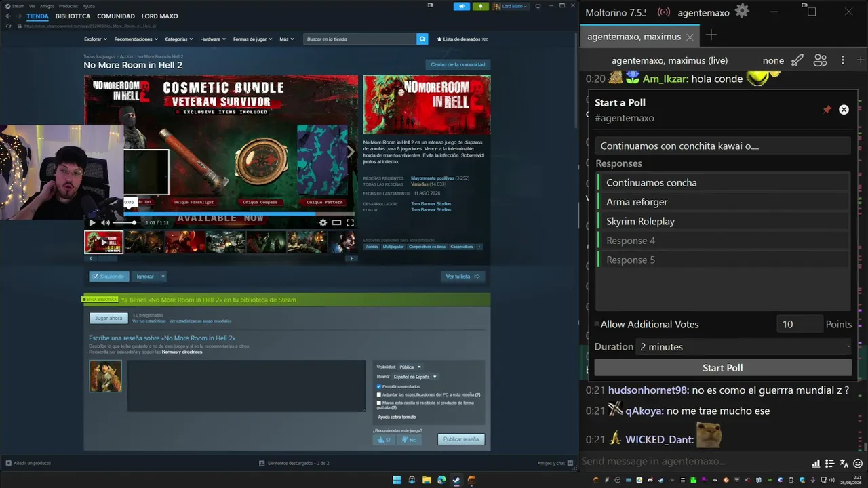Open the Más dropdown

click(x=287, y=39)
